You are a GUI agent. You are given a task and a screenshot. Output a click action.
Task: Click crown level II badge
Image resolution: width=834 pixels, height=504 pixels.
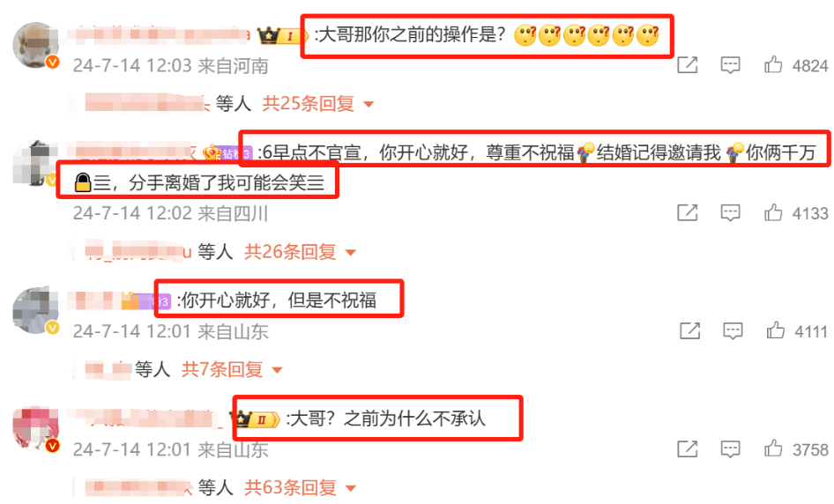pos(257,419)
